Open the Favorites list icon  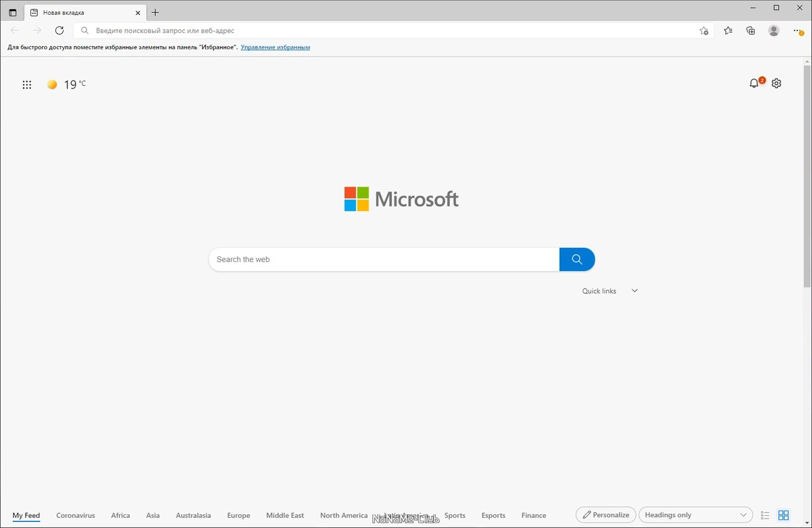pos(728,30)
